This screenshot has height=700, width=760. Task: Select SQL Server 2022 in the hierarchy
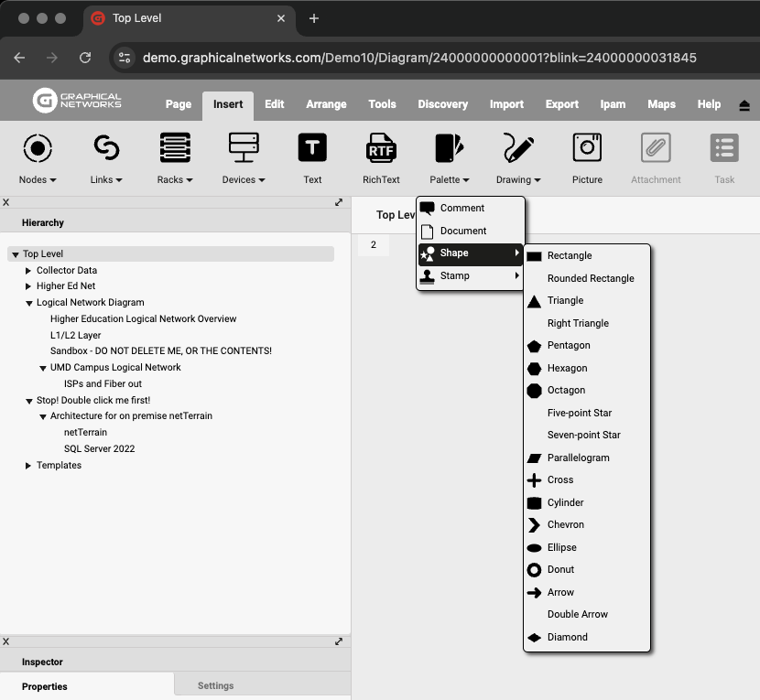[99, 449]
